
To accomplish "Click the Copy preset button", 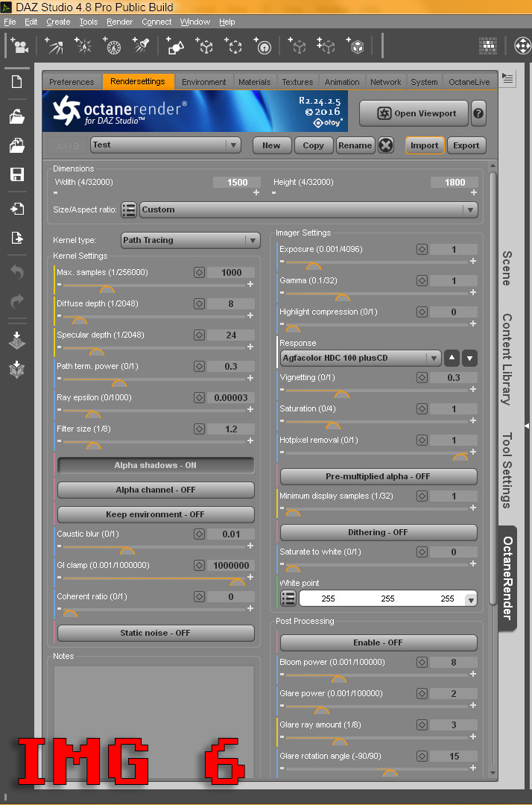I will 314,145.
